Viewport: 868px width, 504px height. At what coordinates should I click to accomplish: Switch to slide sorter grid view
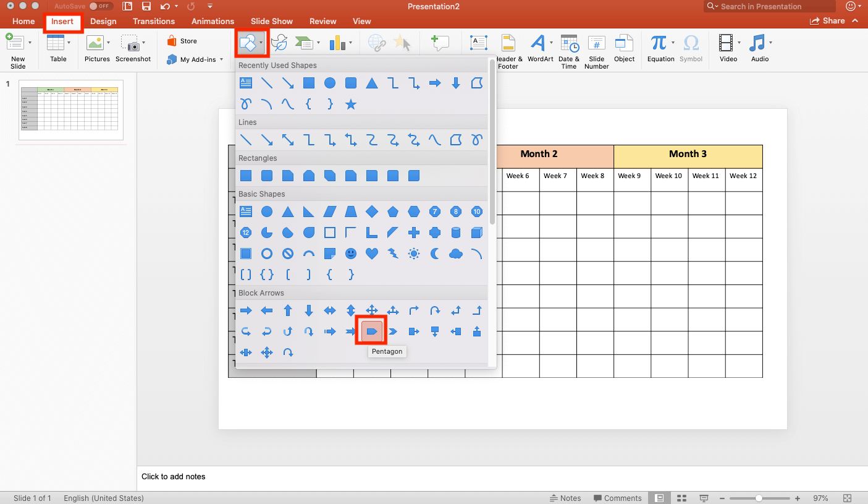pyautogui.click(x=682, y=498)
